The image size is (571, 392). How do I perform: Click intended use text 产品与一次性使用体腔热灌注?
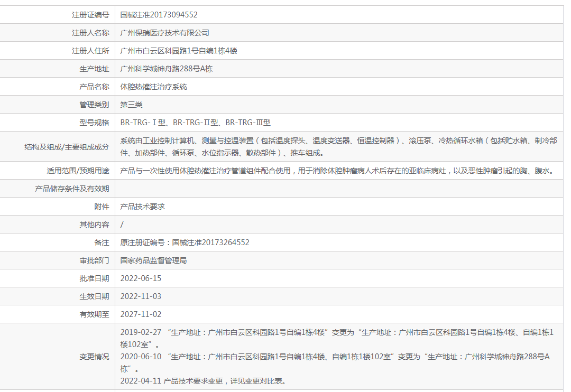(x=337, y=171)
